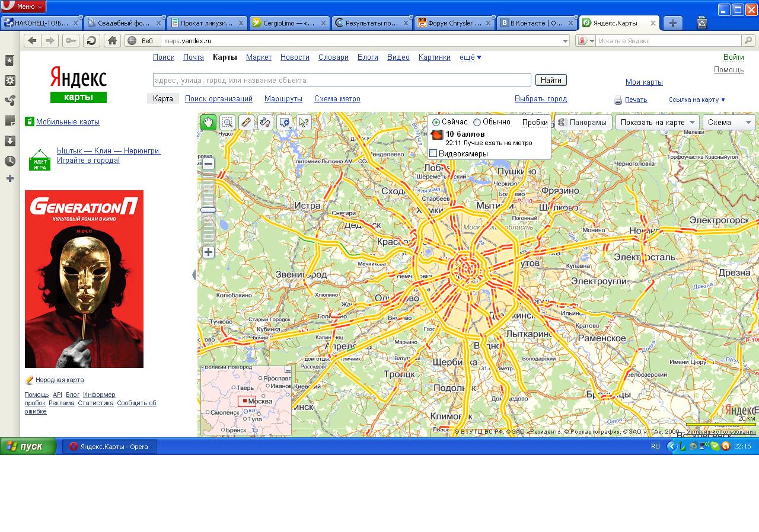Select the ruler distance measuring tool
Viewport: 759px width, 532px height.
click(x=246, y=122)
